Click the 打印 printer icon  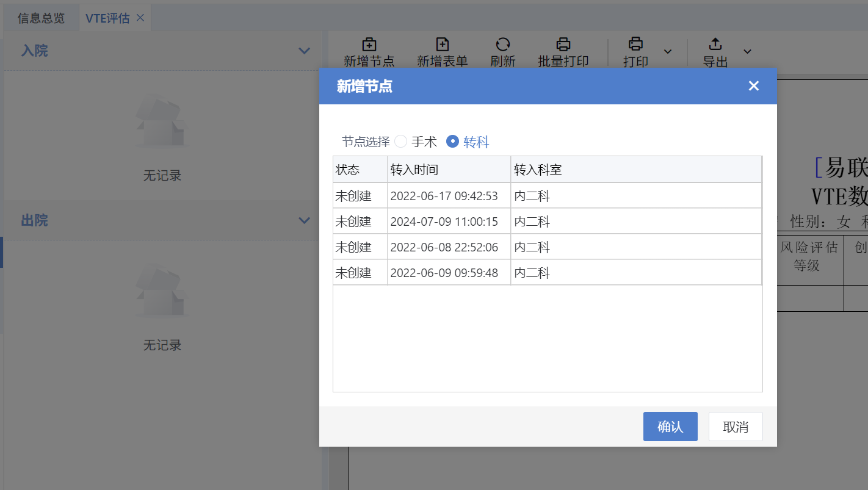(635, 45)
